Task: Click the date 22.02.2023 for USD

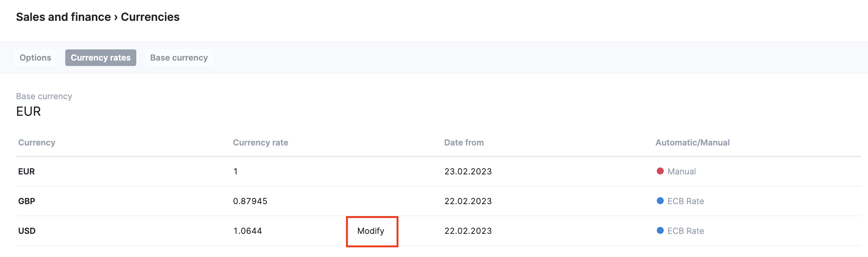Action: 468,231
